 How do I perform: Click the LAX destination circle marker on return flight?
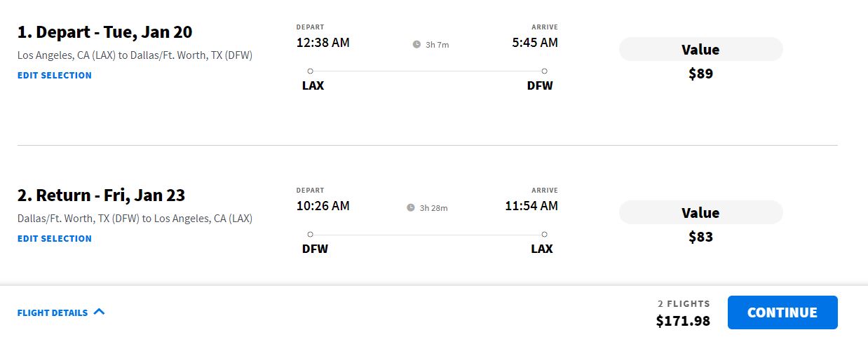click(544, 234)
